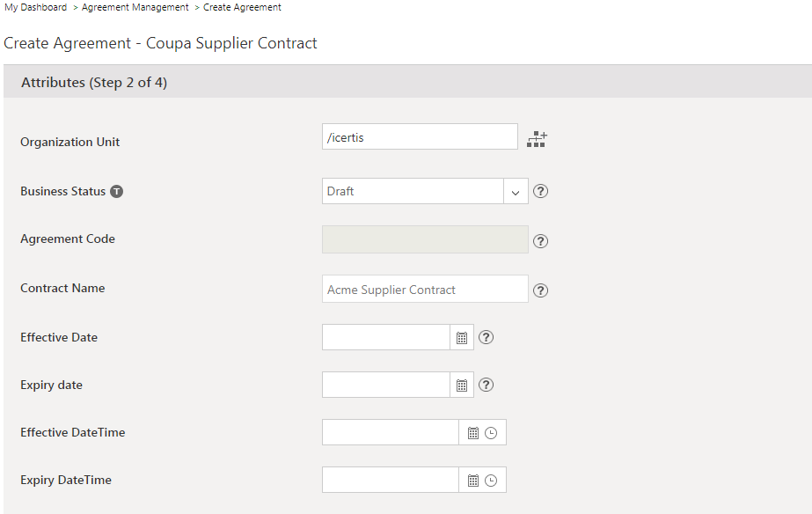The height and width of the screenshot is (514, 812).
Task: Click help icon beside Expiry date
Action: coord(486,385)
